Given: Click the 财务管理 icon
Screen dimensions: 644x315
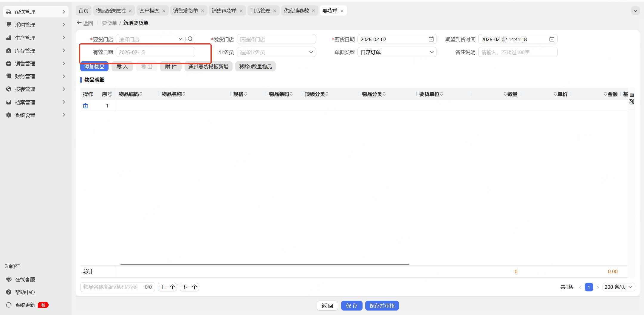Looking at the screenshot, I should tap(9, 76).
